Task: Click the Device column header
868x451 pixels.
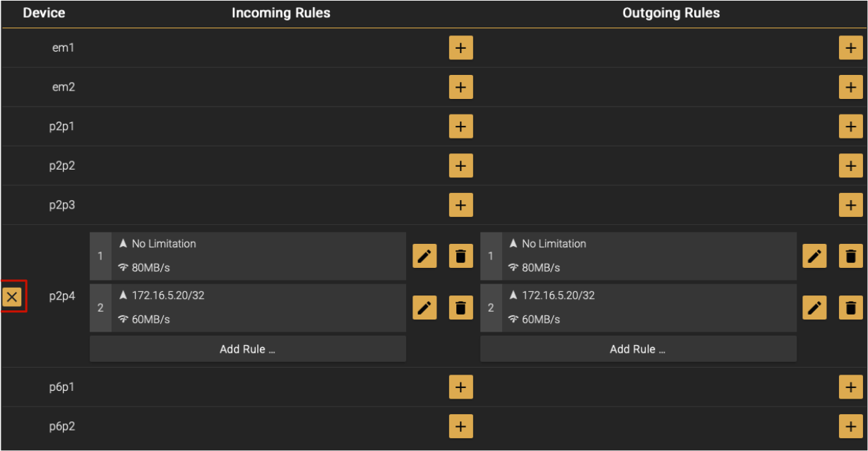Action: click(44, 13)
